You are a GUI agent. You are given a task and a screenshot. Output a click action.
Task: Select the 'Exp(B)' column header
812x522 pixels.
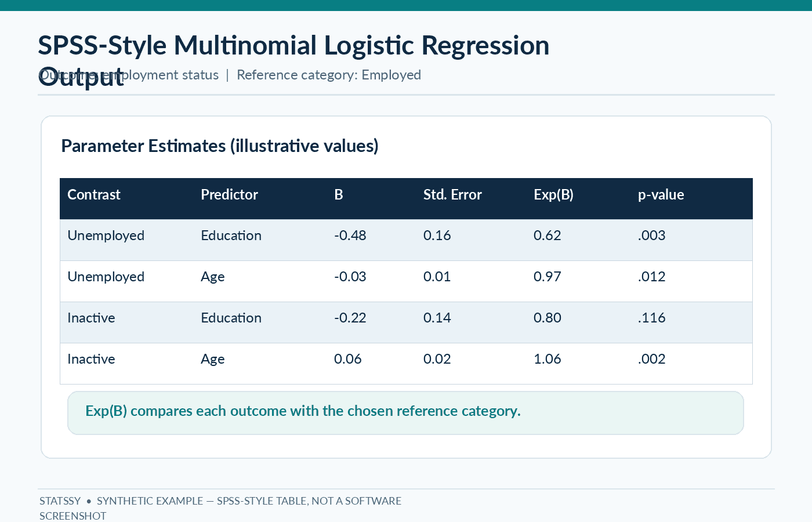tap(553, 195)
